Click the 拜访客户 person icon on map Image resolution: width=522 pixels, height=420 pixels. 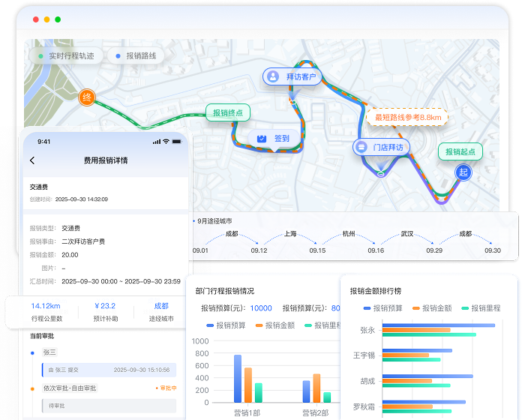pos(273,76)
